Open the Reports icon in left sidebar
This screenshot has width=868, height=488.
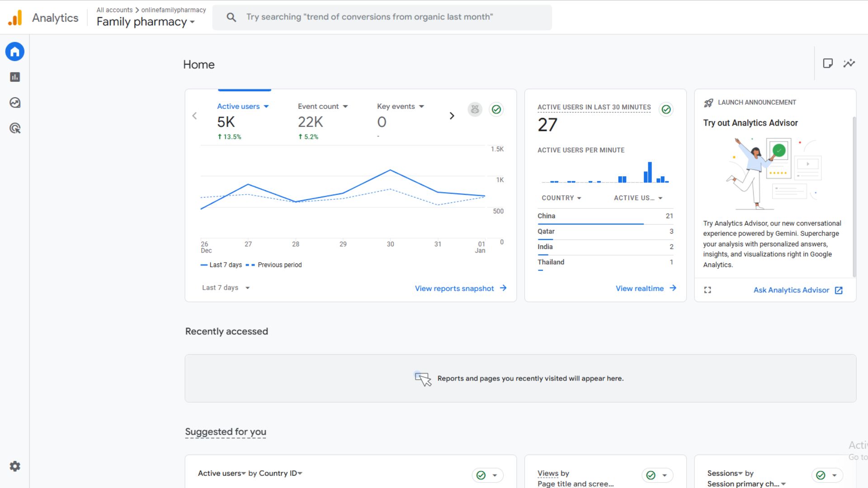[15, 77]
